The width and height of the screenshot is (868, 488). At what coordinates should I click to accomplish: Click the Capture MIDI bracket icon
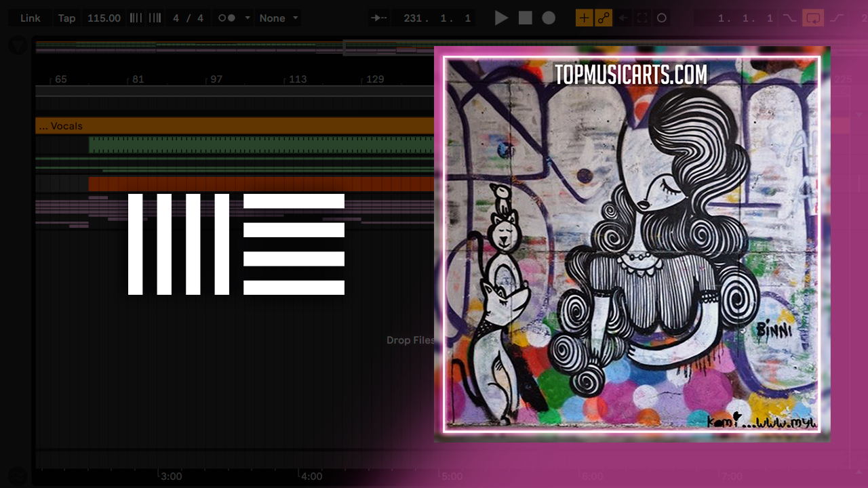click(x=642, y=18)
